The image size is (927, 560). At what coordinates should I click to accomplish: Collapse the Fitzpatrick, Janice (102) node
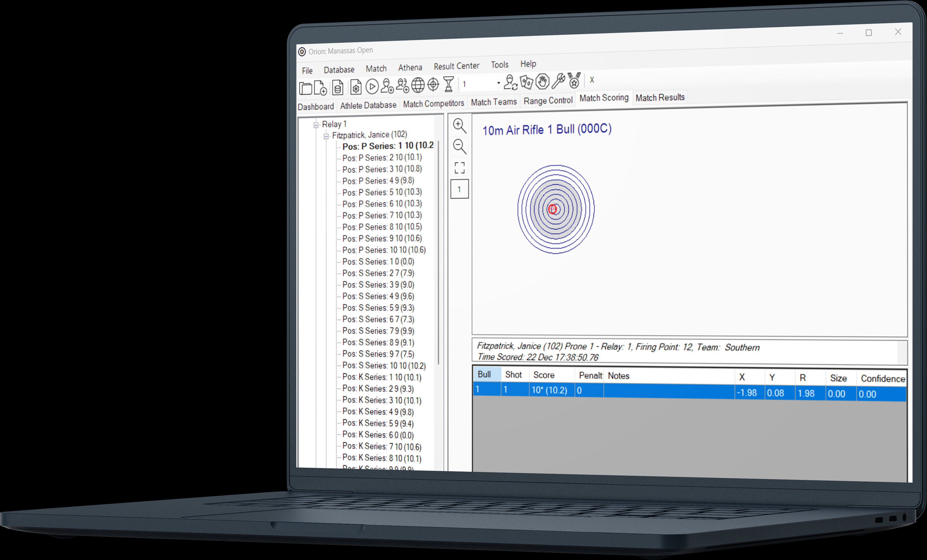(326, 136)
